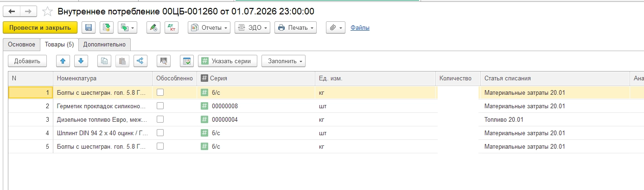Click the Добавить button

[x=27, y=61]
